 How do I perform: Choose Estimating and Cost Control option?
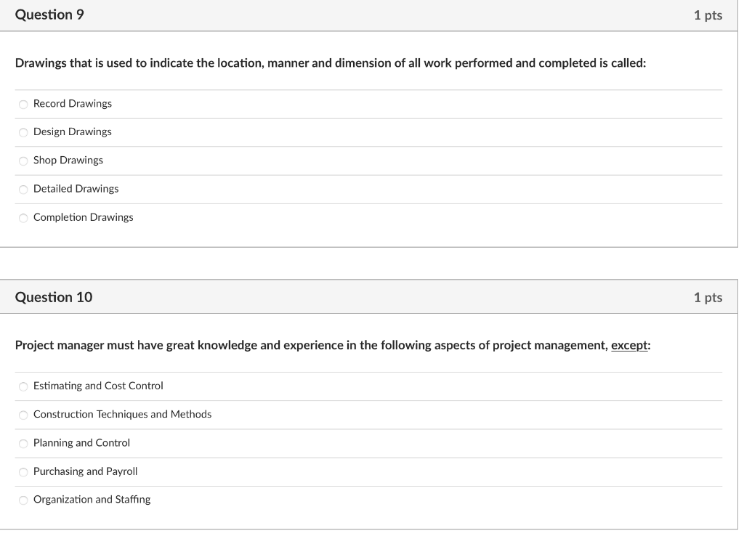tap(23, 386)
